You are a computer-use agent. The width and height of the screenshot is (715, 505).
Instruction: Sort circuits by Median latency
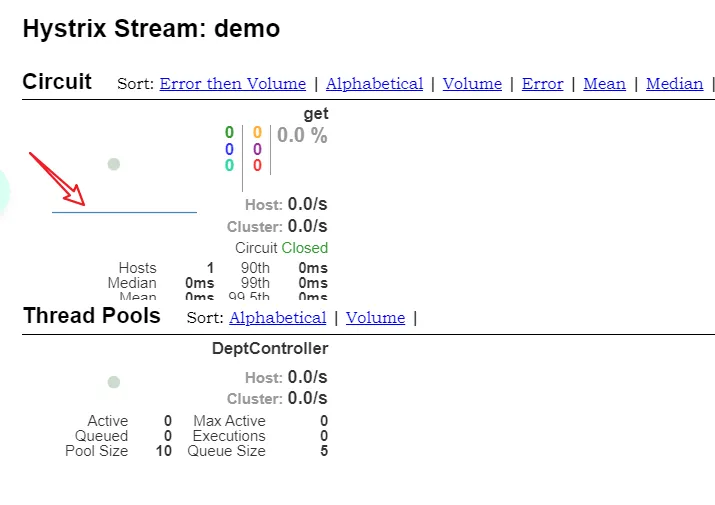674,84
